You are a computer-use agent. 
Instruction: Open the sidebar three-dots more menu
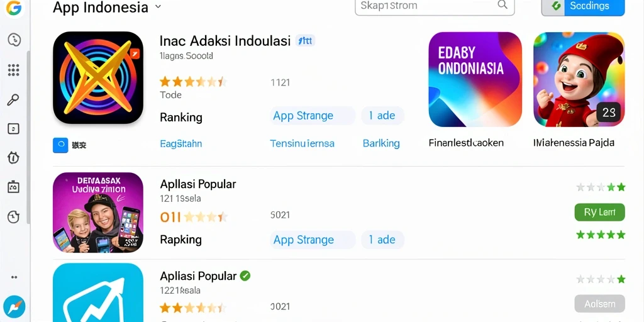pyautogui.click(x=14, y=277)
